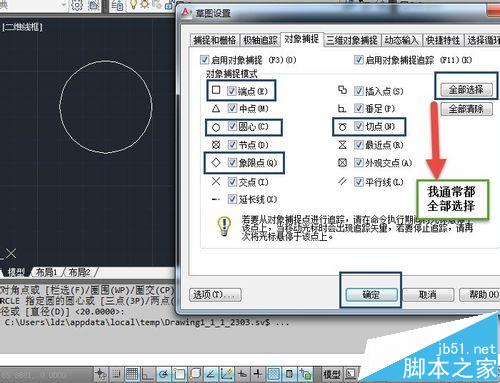500x383 pixels.
Task: Toggle 延长线(X) extension snap checkbox
Action: (x=232, y=199)
